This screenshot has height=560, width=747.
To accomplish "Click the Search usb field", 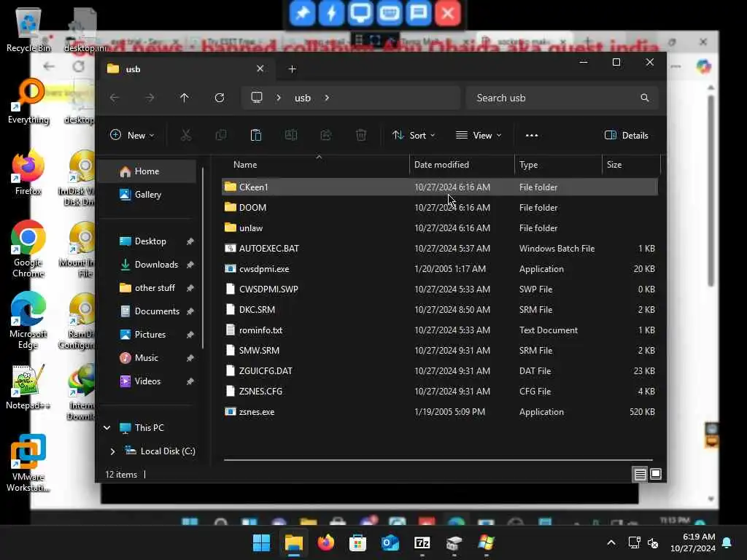I will click(x=562, y=98).
